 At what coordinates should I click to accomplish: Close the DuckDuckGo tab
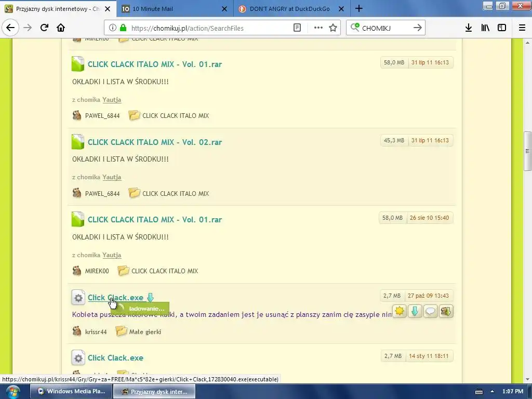pyautogui.click(x=342, y=9)
